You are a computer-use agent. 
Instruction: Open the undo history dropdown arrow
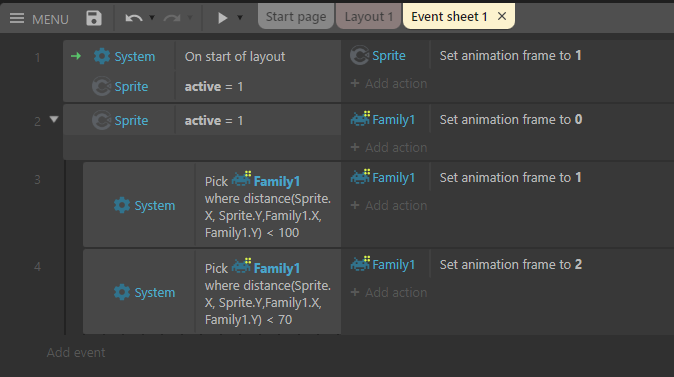[152, 18]
